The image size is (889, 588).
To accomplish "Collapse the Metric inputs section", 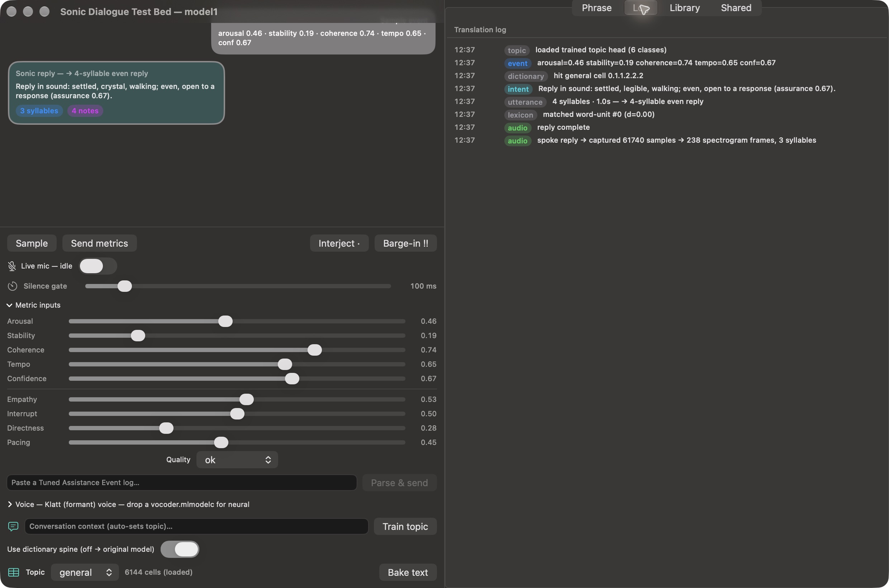I will (9, 305).
